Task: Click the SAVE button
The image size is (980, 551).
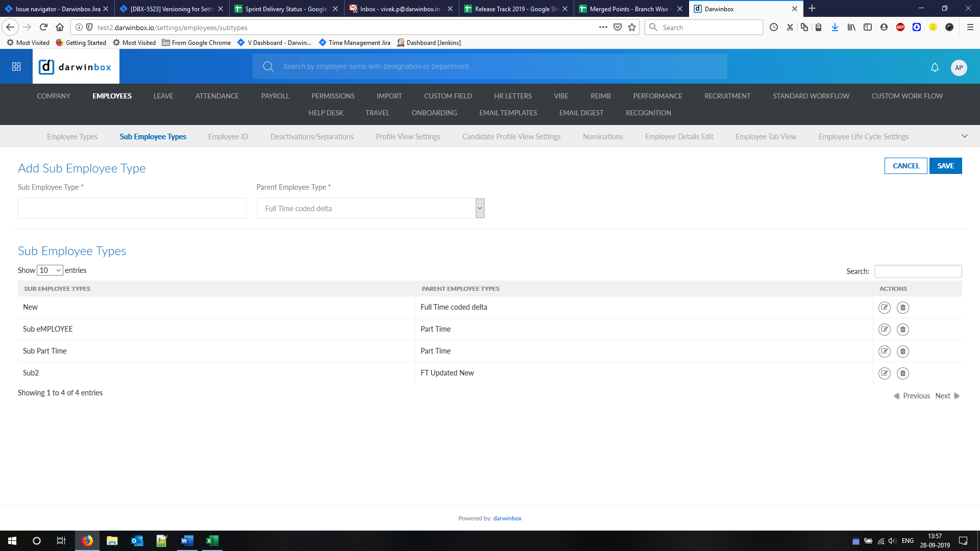Action: [945, 166]
